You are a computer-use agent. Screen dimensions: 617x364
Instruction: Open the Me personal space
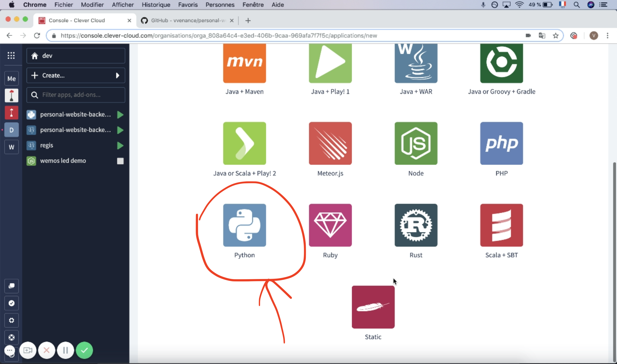[12, 79]
